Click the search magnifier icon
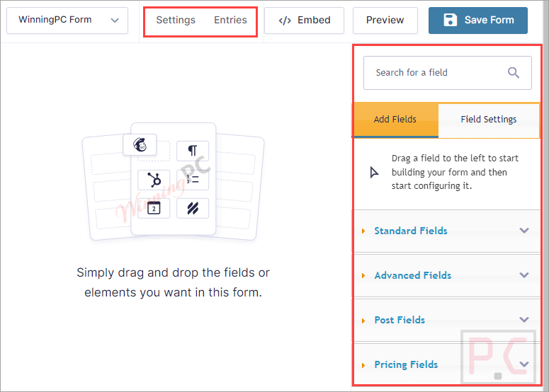The width and height of the screenshot is (549, 392). pos(514,73)
